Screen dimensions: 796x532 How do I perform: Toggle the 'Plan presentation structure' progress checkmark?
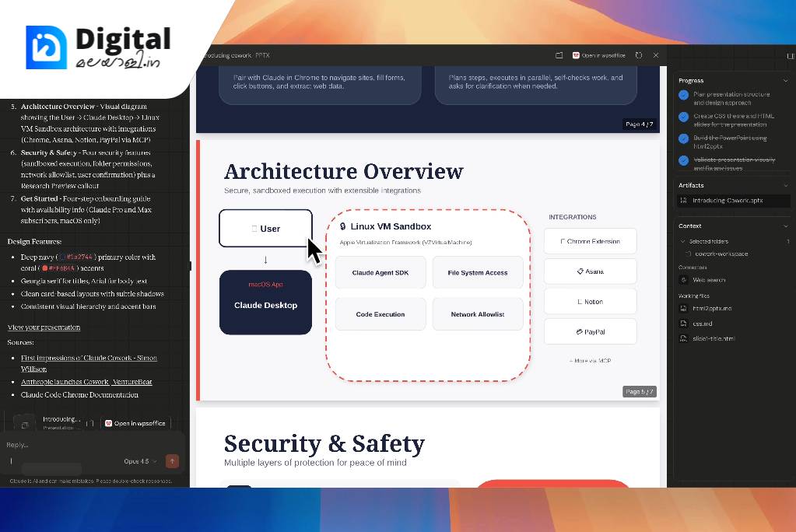click(x=683, y=95)
